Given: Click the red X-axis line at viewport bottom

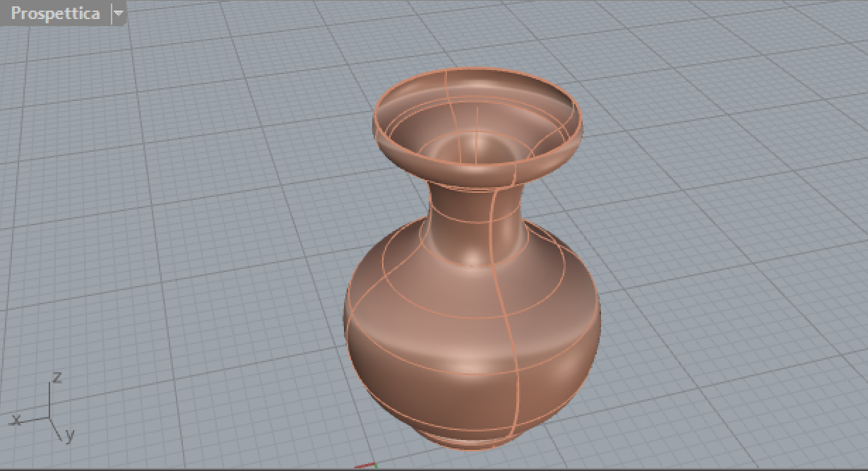Looking at the screenshot, I should click(x=365, y=466).
